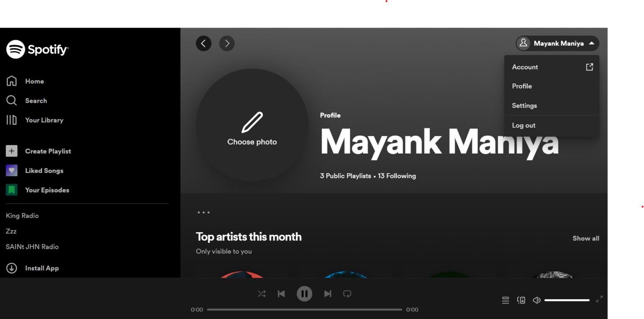Viewport: 644px width, 319px height.
Task: Mute the volume speaker icon
Action: [x=536, y=300]
